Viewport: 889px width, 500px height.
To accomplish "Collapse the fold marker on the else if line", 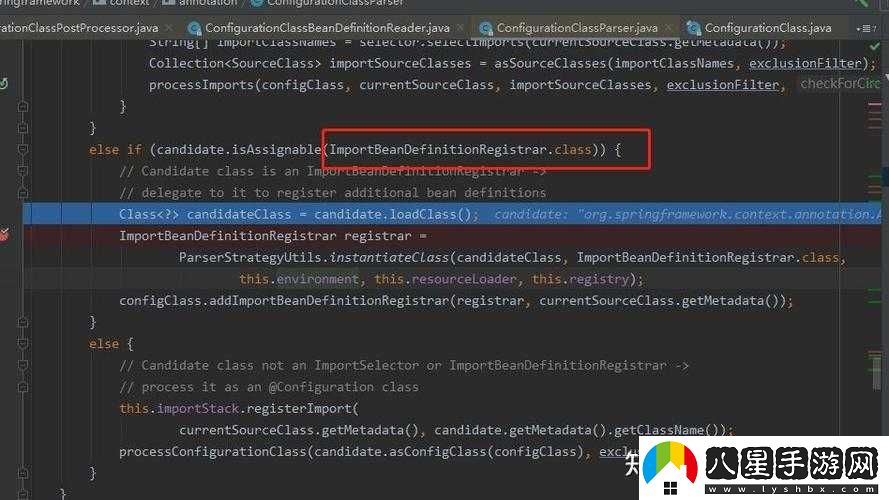I will coord(23,150).
